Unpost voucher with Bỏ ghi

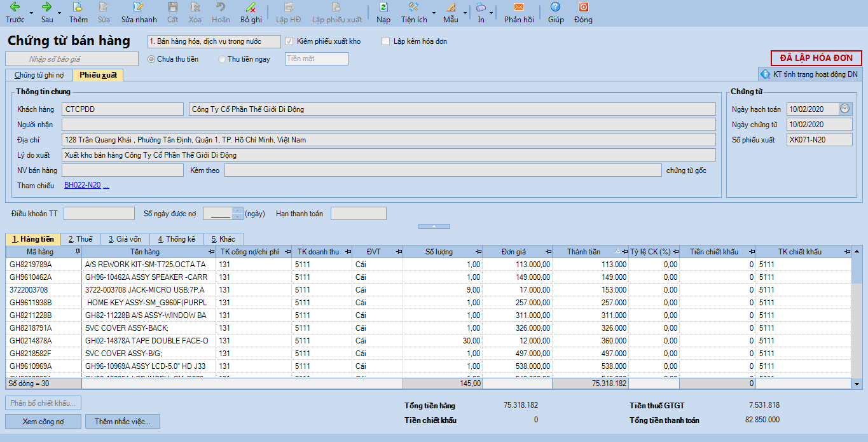[x=251, y=13]
